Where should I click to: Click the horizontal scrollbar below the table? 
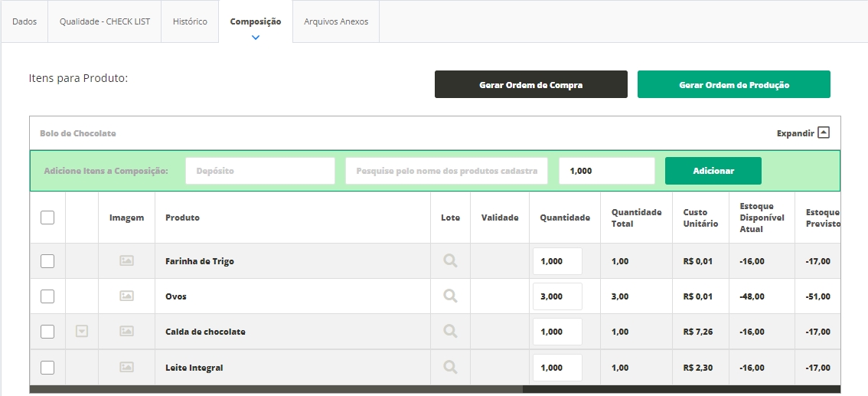(276, 389)
